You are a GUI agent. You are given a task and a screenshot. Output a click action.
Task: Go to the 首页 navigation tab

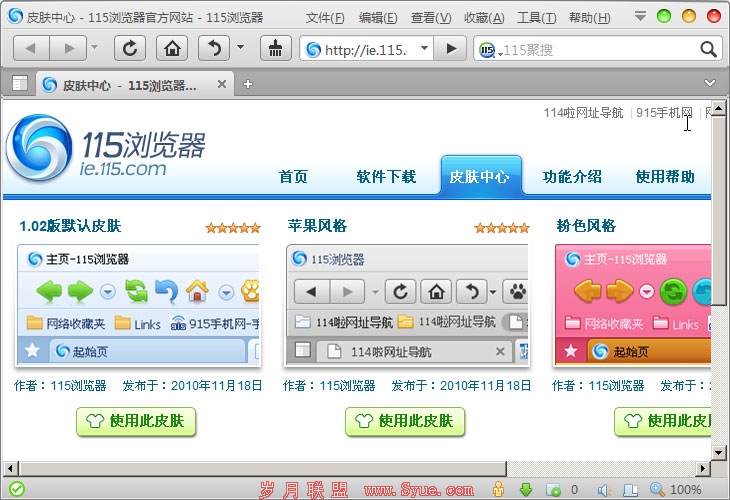[293, 176]
